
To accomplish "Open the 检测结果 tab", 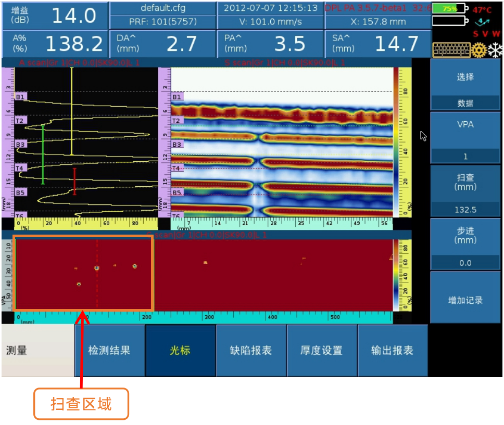I will click(109, 351).
